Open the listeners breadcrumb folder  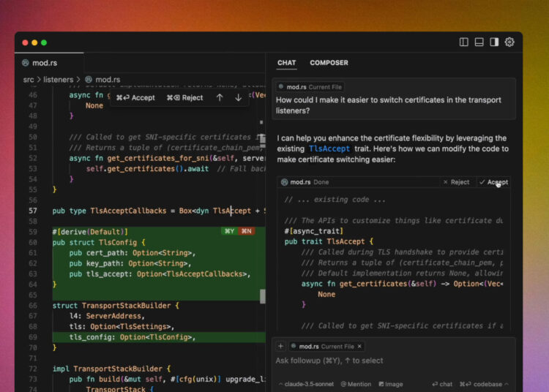59,79
